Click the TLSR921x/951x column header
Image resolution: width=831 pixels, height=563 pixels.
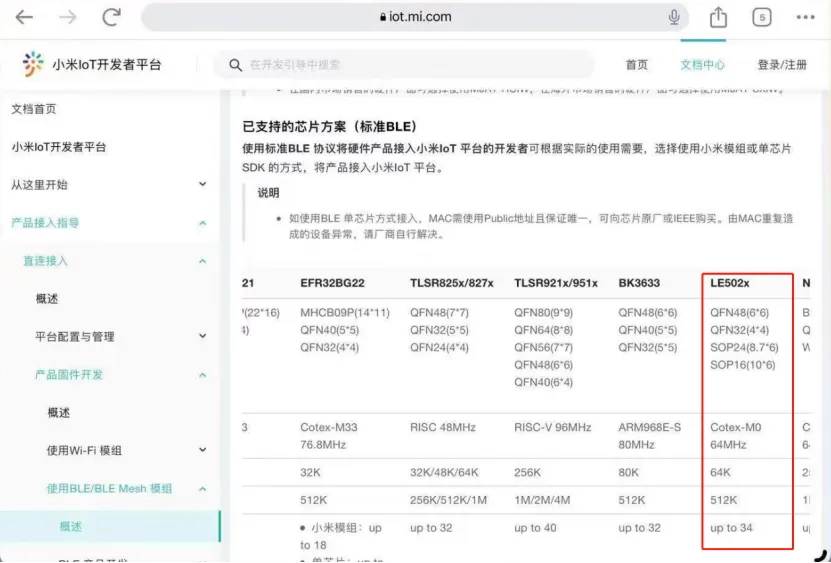556,283
